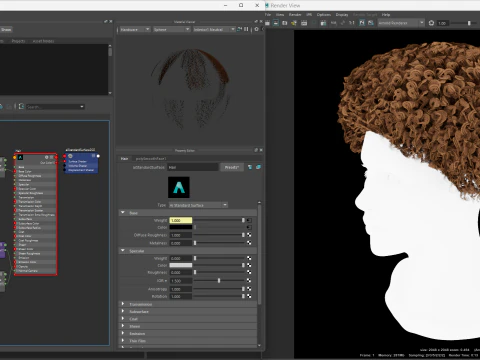The height and width of the screenshot is (360, 480).
Task: Click Search field in node editor toolbar
Action: (55, 107)
